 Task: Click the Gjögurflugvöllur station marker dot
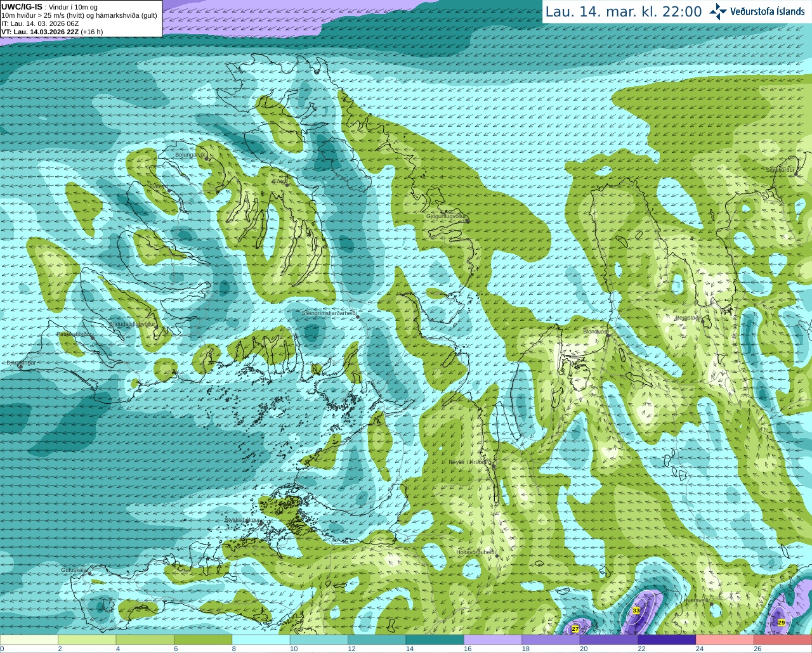click(467, 221)
